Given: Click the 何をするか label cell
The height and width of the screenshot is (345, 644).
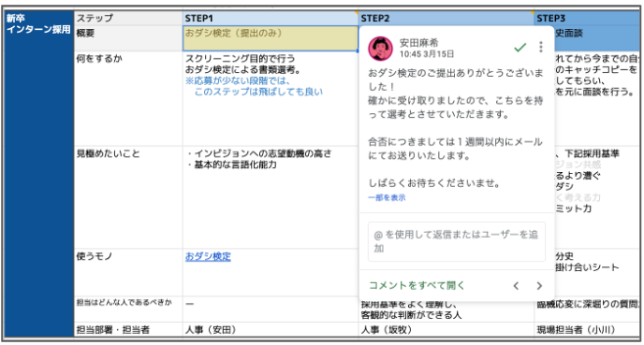Looking at the screenshot, I should point(128,98).
